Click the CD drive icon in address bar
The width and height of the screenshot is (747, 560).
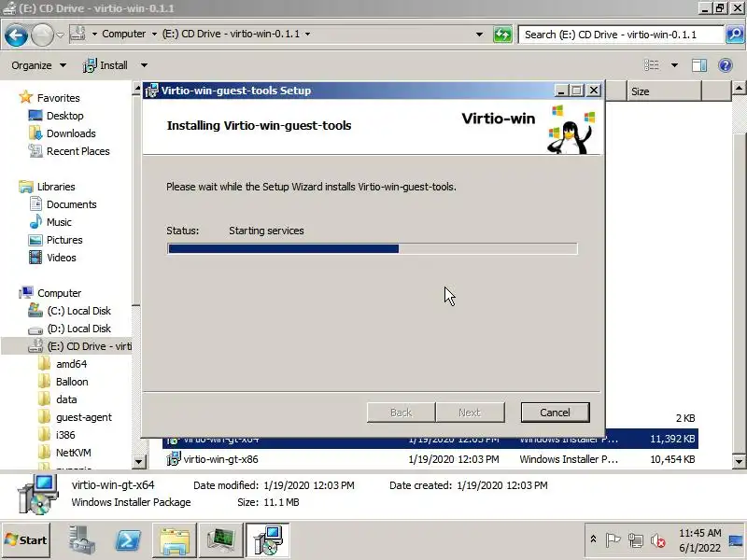pos(78,34)
